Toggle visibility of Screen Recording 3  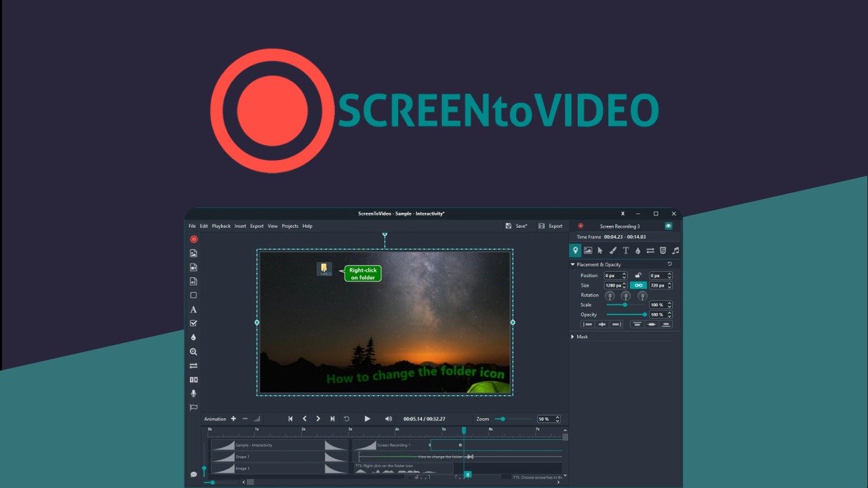[x=668, y=226]
